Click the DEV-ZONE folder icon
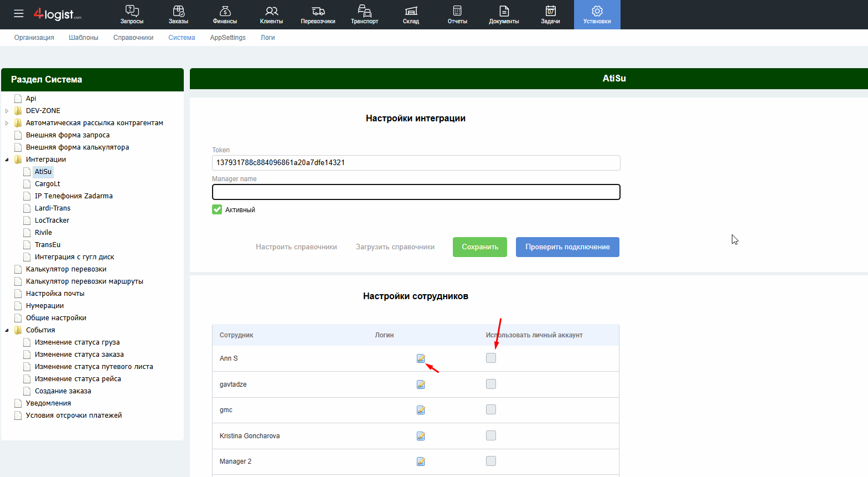 tap(18, 111)
